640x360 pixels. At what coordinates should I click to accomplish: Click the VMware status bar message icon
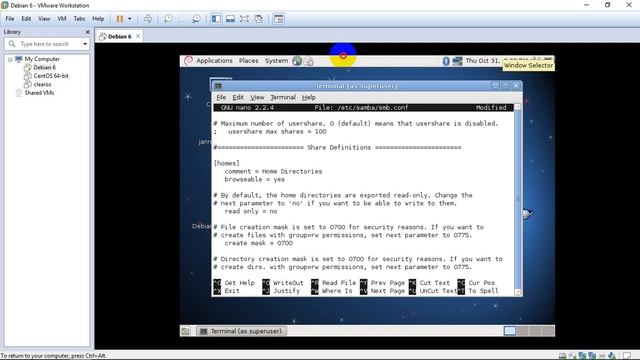[x=627, y=356]
